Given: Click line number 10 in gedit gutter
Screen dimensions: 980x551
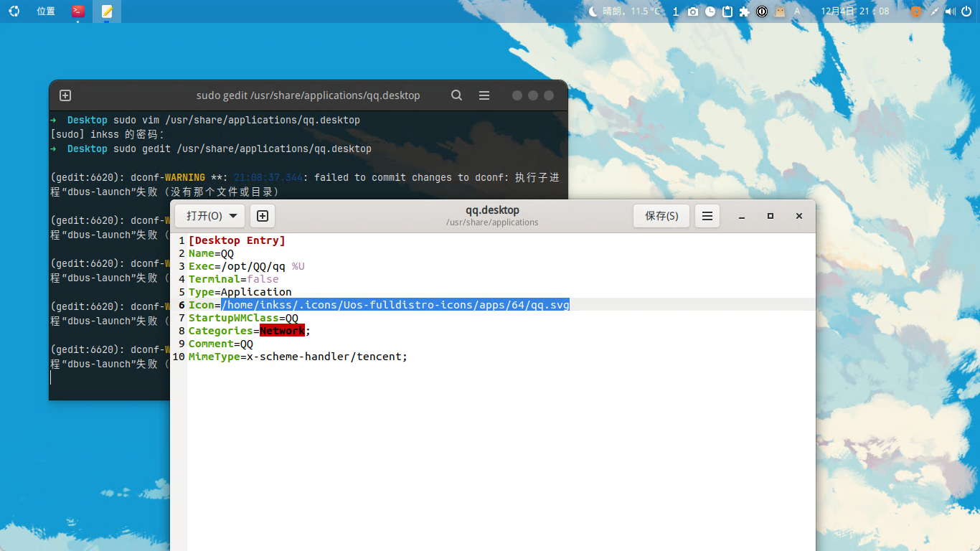Looking at the screenshot, I should [178, 357].
